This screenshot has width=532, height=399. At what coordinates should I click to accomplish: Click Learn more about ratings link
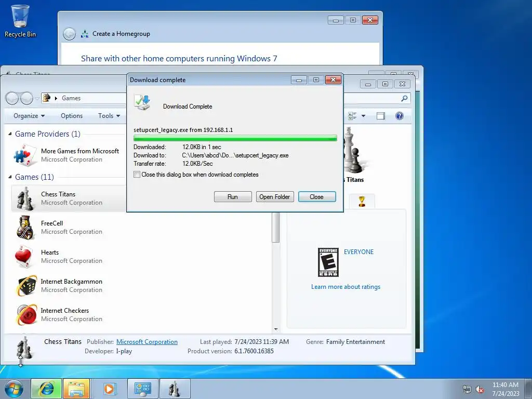pyautogui.click(x=345, y=287)
